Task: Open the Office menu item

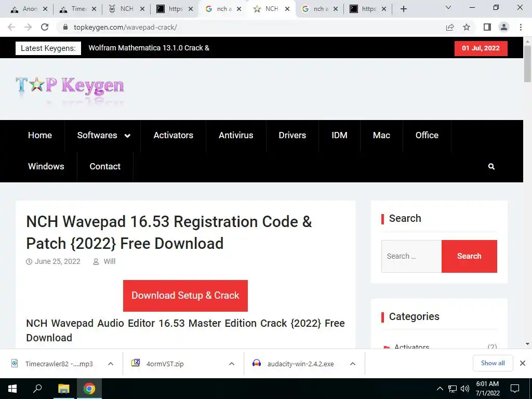Action: click(x=427, y=136)
